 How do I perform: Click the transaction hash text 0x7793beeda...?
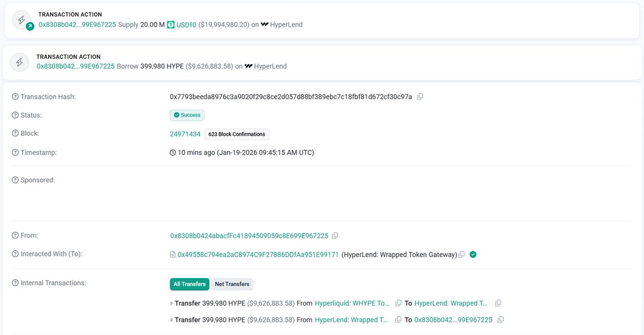[291, 97]
